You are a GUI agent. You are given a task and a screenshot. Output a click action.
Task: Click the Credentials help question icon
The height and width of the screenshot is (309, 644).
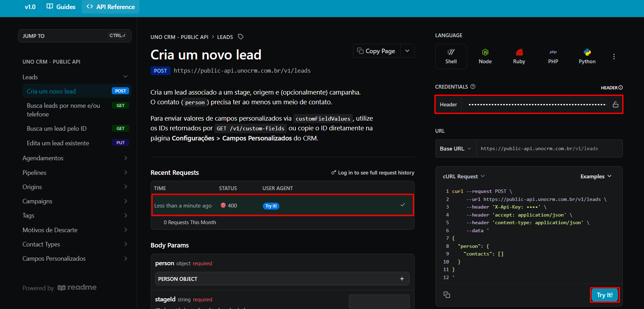pyautogui.click(x=473, y=87)
